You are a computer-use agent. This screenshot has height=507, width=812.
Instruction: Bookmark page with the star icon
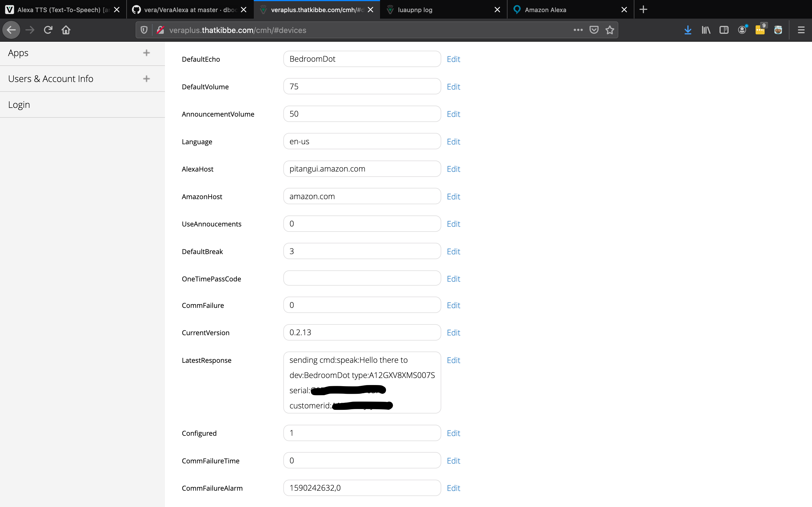click(610, 30)
